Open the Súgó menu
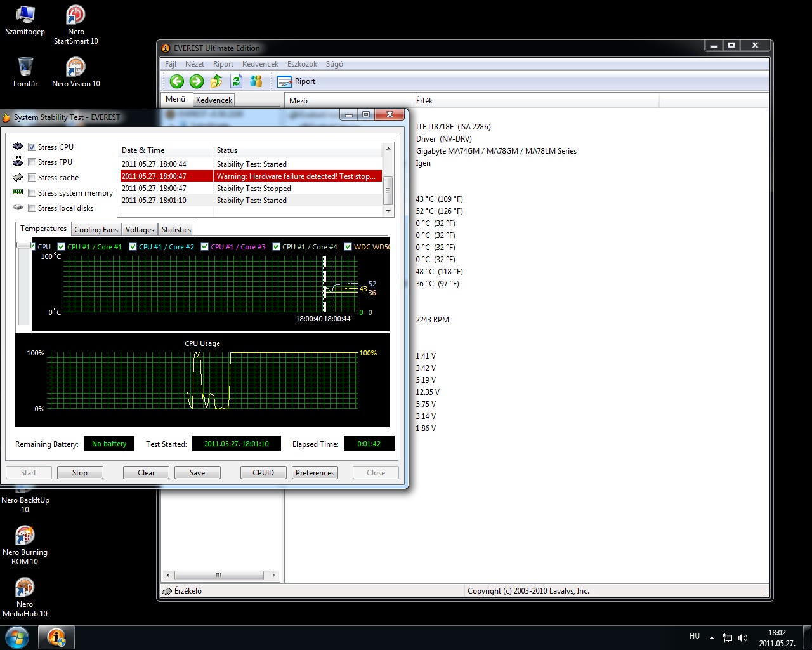Screen dimensions: 812x650 coord(334,64)
